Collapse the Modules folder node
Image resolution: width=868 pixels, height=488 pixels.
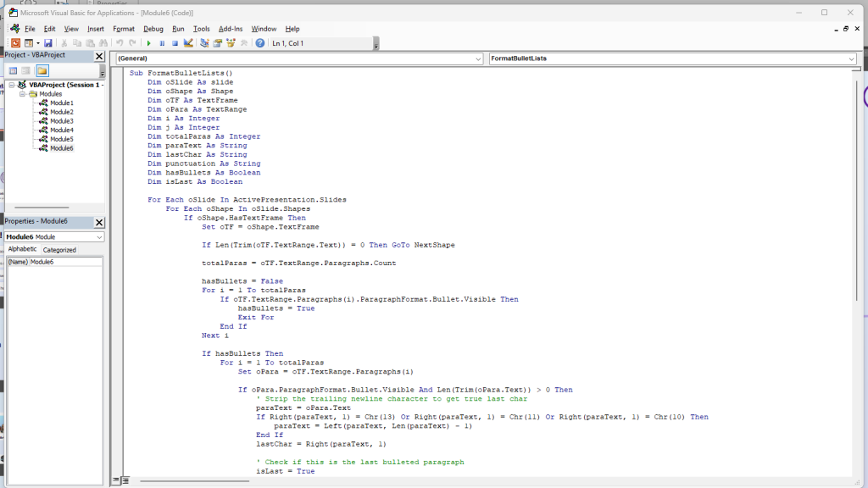tap(23, 94)
